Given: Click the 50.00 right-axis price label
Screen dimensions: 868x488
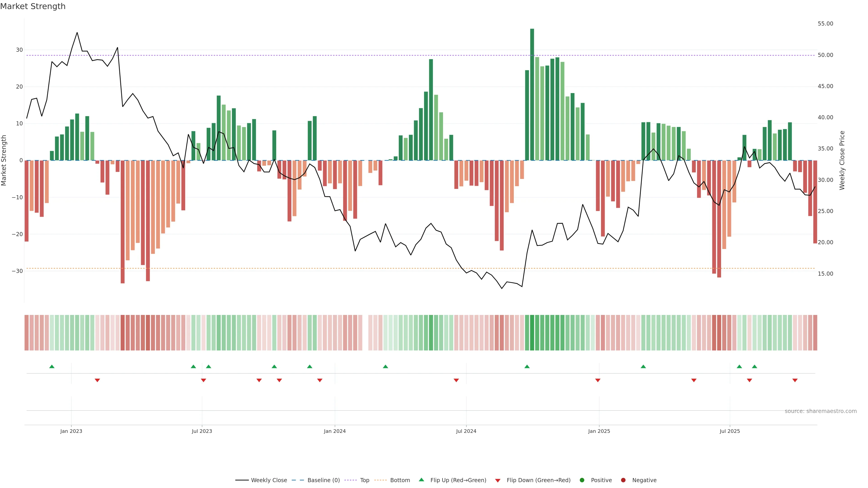Looking at the screenshot, I should tap(825, 55).
